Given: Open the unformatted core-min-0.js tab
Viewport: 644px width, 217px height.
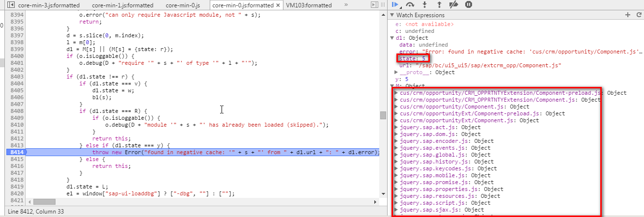Looking at the screenshot, I should 184,5.
